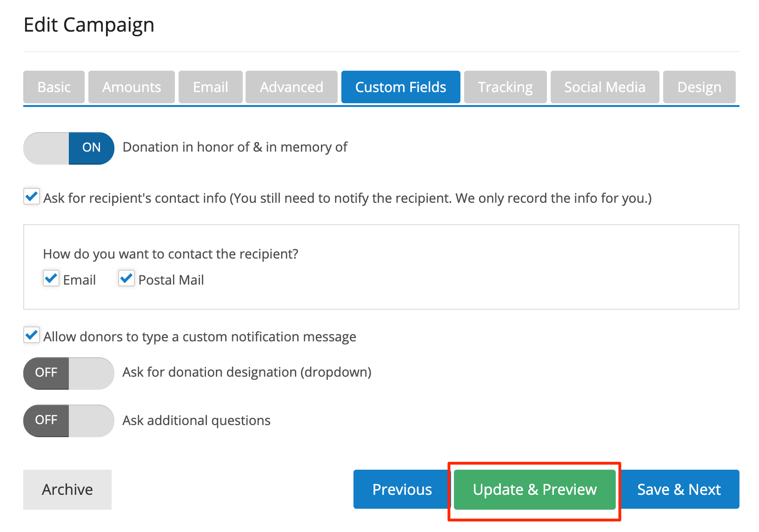Disable custom notification message checkbox
Viewport: 759px width, 532px height.
(x=32, y=335)
